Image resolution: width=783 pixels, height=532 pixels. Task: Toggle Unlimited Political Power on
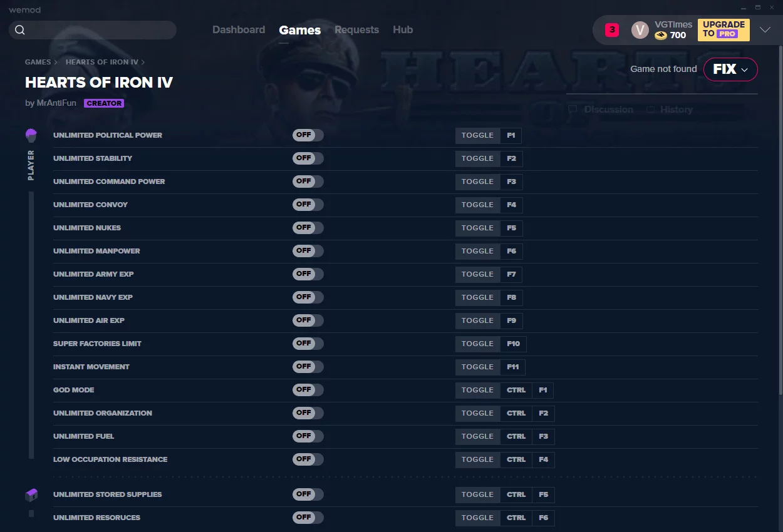pyautogui.click(x=308, y=135)
